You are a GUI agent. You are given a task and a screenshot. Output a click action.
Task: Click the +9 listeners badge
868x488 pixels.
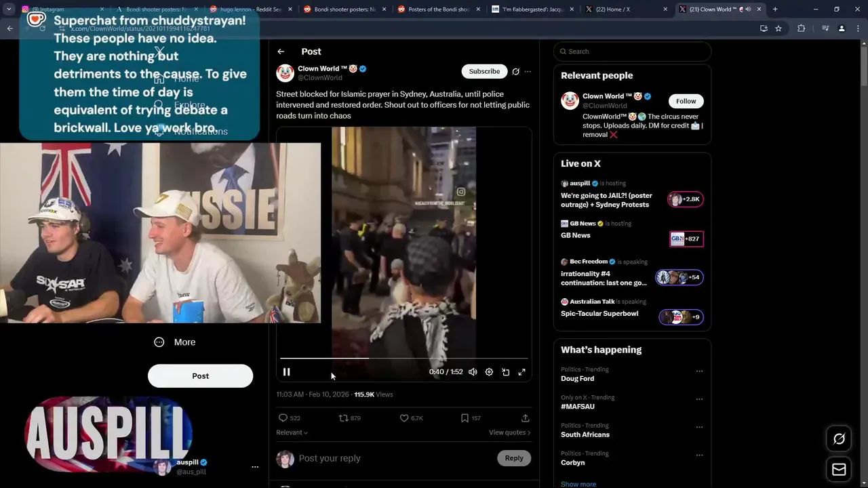pyautogui.click(x=681, y=317)
